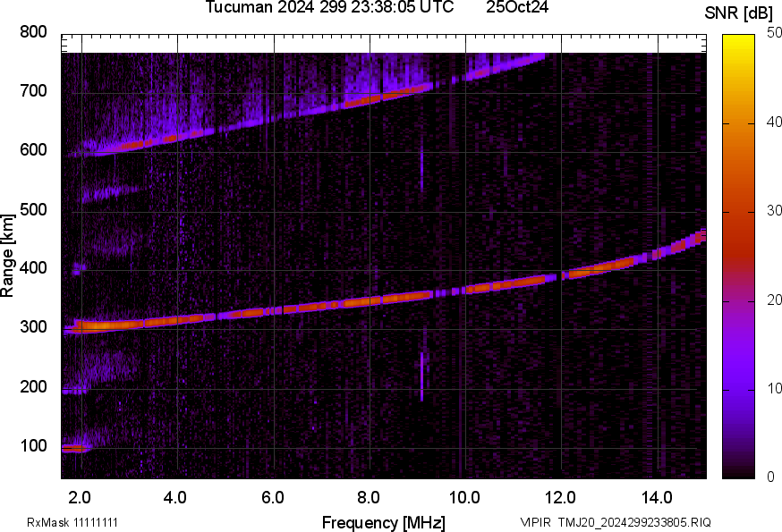
Task: Click the range tick label '500'
Action: coord(33,209)
